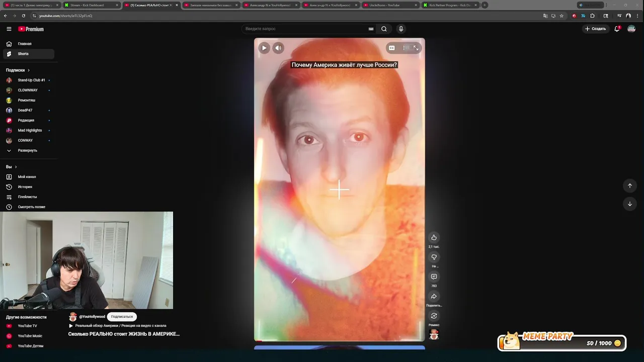Open the DeadP47 subscription channel
Image resolution: width=644 pixels, height=362 pixels.
[x=28, y=110]
